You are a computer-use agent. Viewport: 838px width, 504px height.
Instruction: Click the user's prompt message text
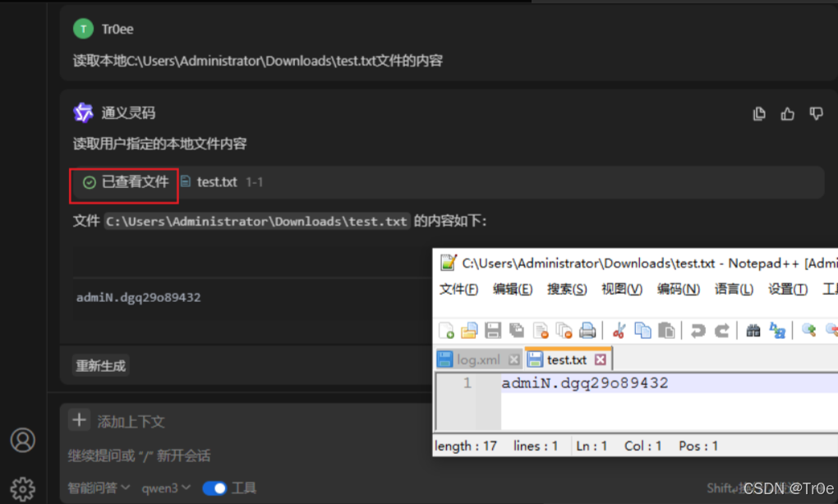(258, 61)
